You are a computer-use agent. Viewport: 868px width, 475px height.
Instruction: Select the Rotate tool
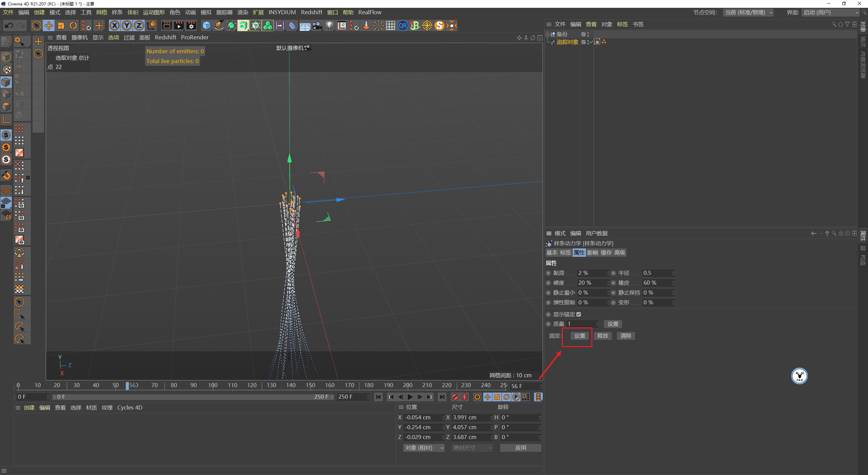(73, 25)
